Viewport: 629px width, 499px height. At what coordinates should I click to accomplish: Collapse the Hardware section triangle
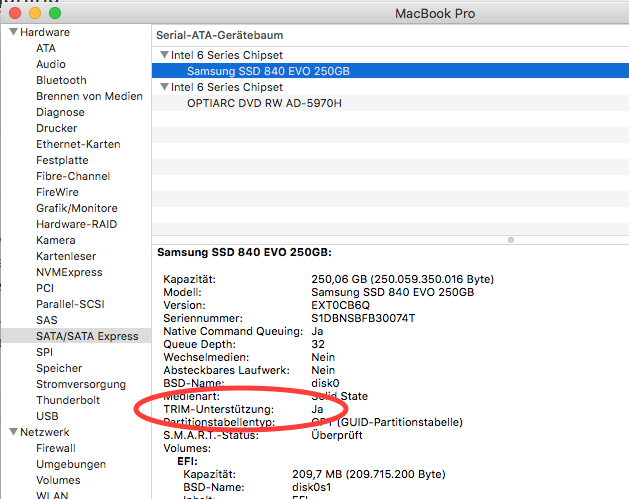click(14, 32)
